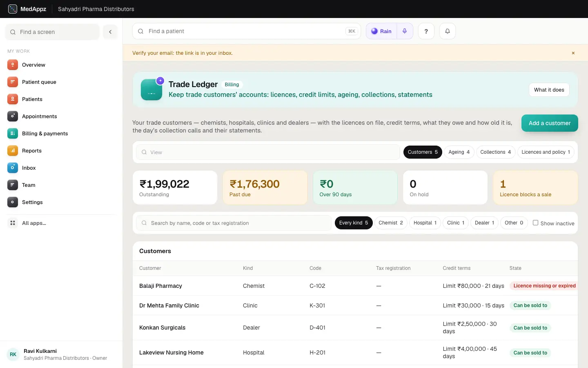Filter by Hospital kind
588x368 pixels.
pyautogui.click(x=425, y=223)
